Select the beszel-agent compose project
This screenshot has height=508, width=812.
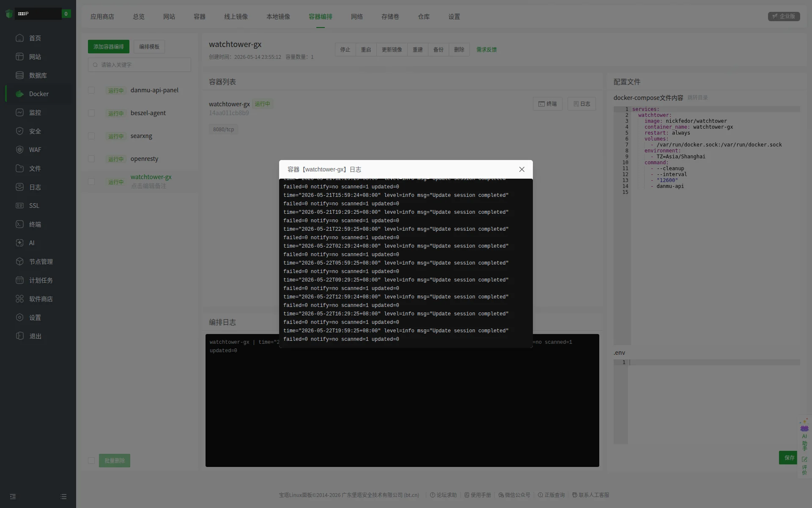[148, 113]
